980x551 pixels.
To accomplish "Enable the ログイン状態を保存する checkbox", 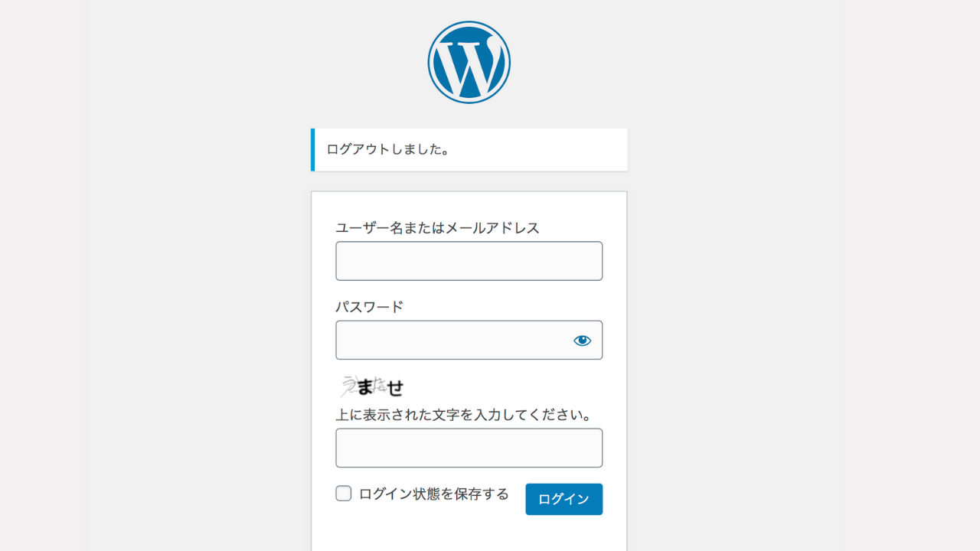I will click(x=344, y=494).
